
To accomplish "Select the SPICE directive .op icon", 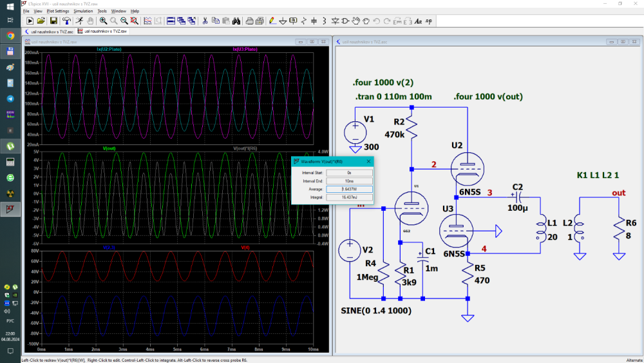I will point(429,21).
